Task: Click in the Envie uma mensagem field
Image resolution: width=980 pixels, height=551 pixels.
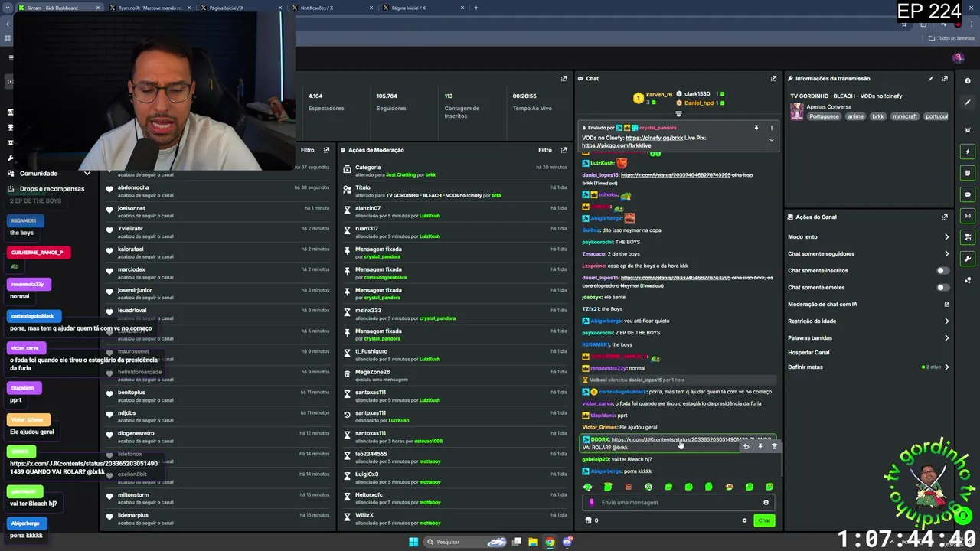Action: click(678, 503)
